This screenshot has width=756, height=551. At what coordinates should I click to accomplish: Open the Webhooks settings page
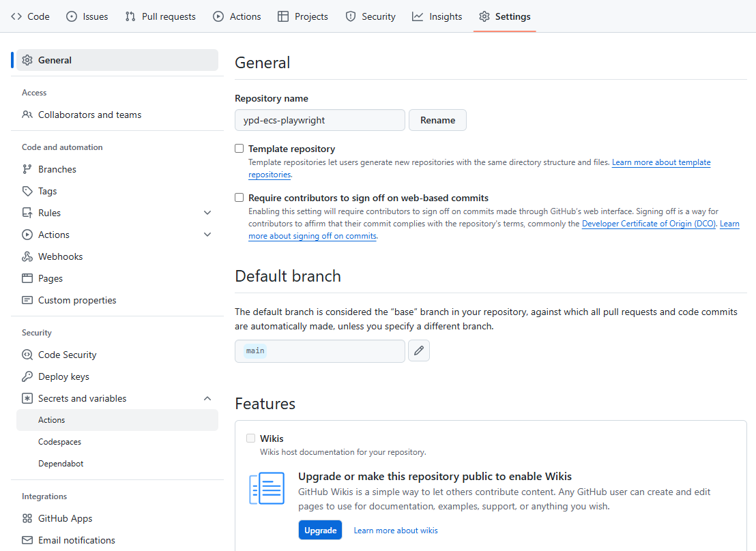[117, 256]
